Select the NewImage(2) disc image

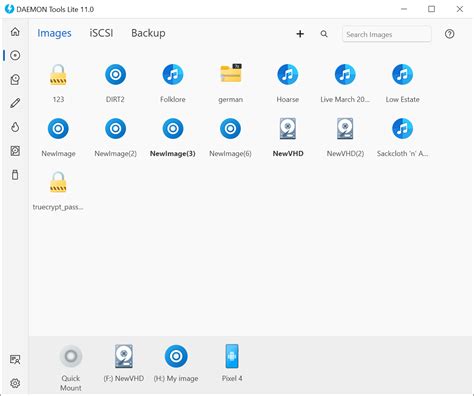(x=115, y=137)
